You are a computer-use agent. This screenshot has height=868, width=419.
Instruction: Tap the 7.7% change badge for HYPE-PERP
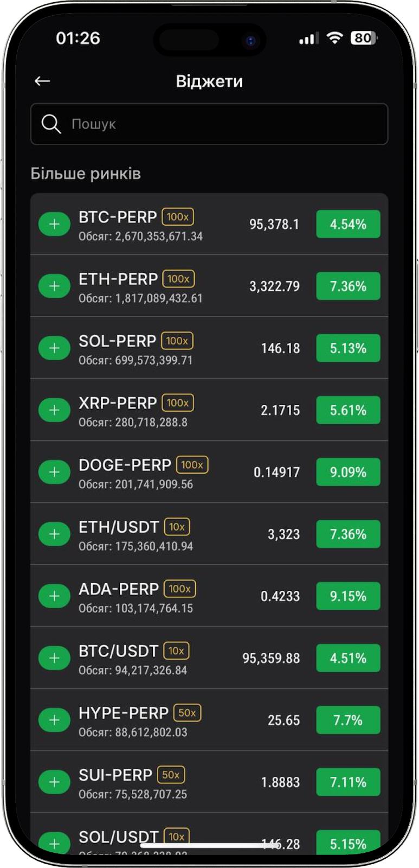click(348, 720)
